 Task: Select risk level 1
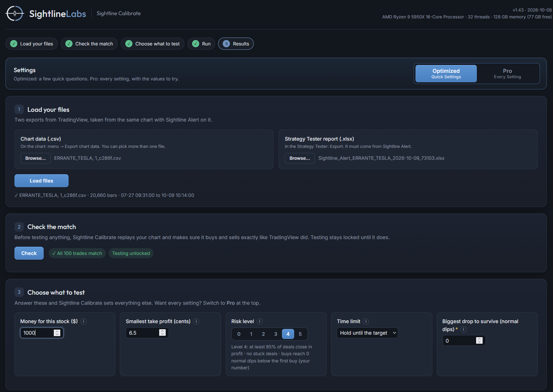[251, 334]
